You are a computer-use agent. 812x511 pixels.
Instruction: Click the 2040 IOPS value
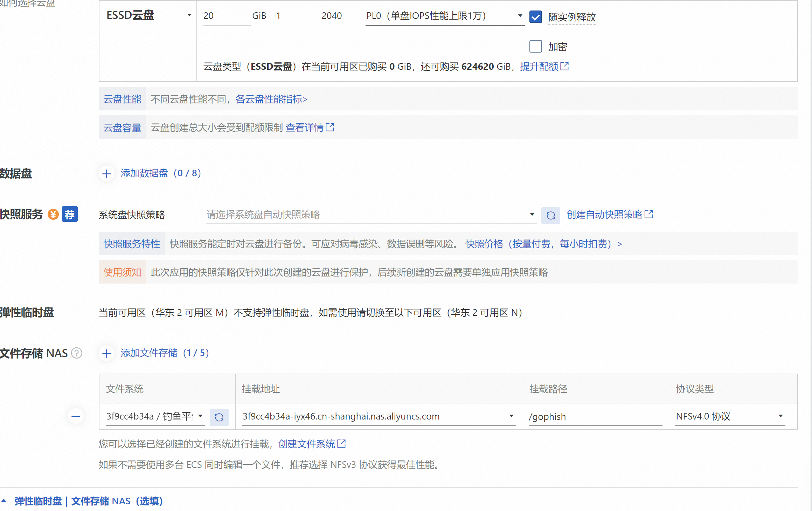tap(332, 16)
